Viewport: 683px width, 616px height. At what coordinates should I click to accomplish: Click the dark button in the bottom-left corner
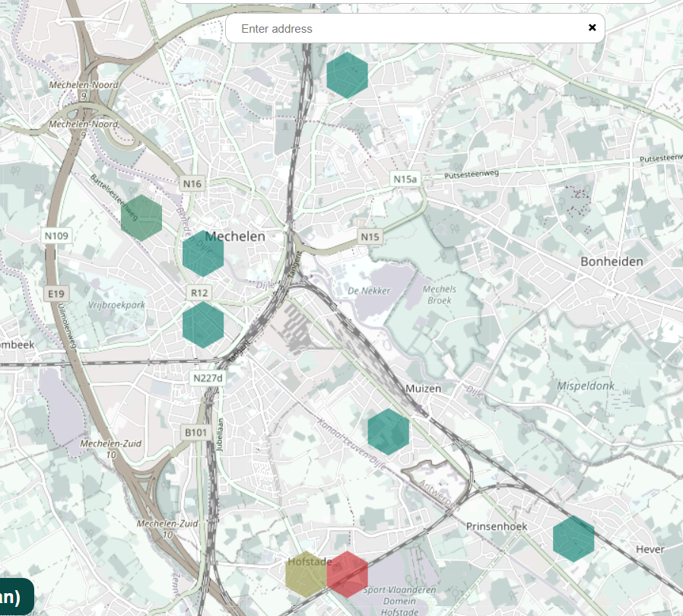pos(17,596)
